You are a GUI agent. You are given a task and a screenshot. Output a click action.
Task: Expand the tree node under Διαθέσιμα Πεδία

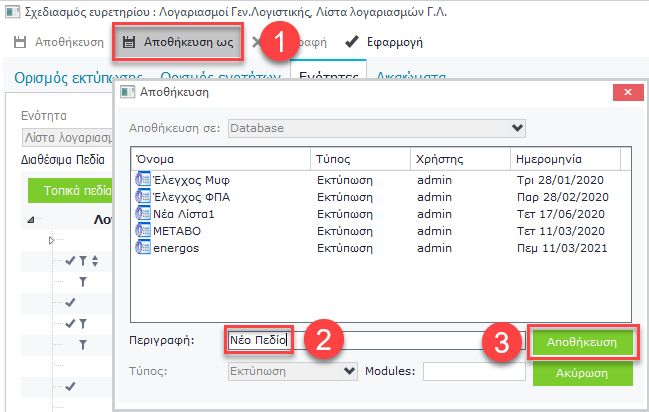click(x=52, y=241)
